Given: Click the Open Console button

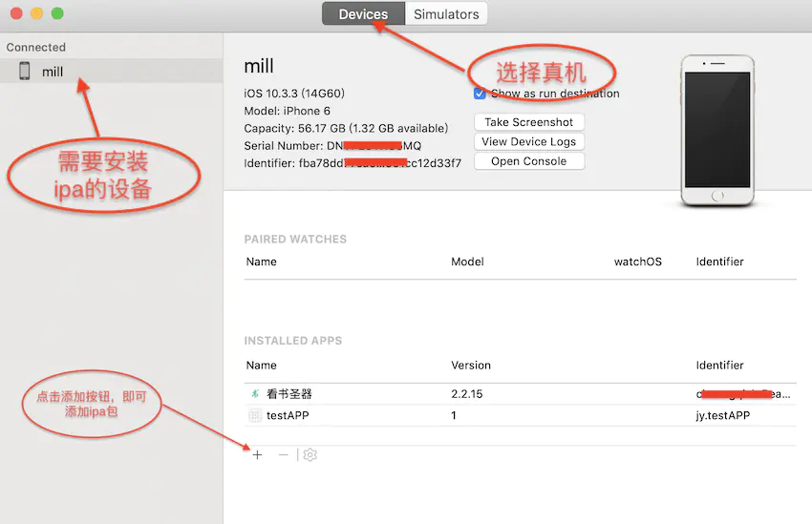Looking at the screenshot, I should [528, 161].
